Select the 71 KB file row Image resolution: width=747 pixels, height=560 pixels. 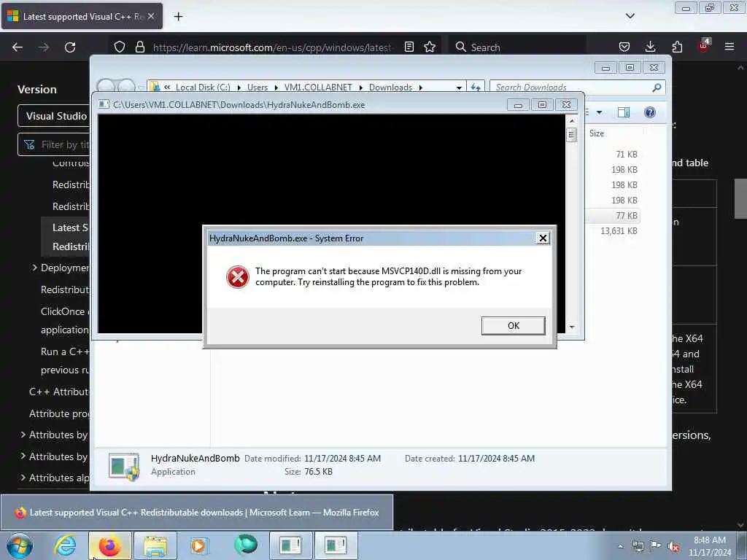(614, 155)
